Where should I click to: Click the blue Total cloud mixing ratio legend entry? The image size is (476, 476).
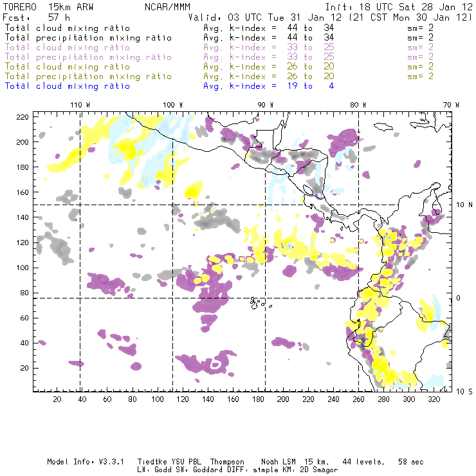pyautogui.click(x=67, y=86)
